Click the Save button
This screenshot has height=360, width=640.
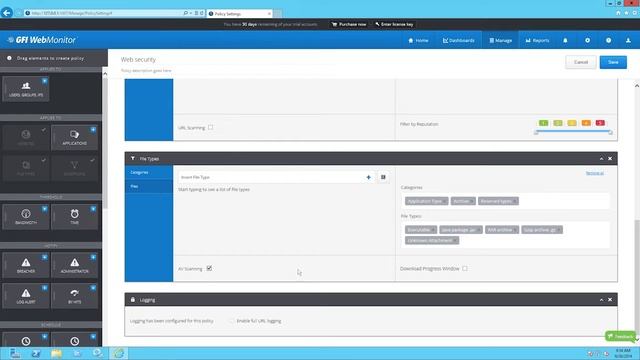click(613, 62)
